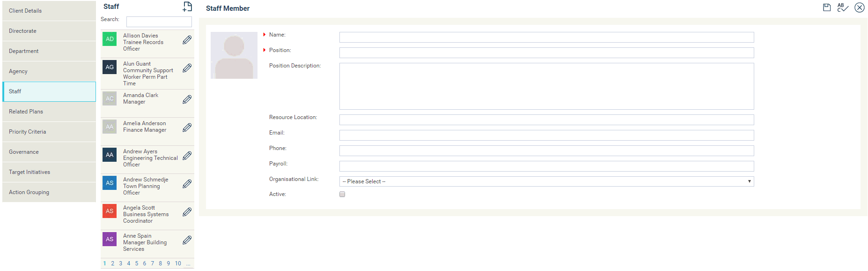Switch to the Governance section
Image resolution: width=868 pixels, height=271 pixels.
(49, 152)
